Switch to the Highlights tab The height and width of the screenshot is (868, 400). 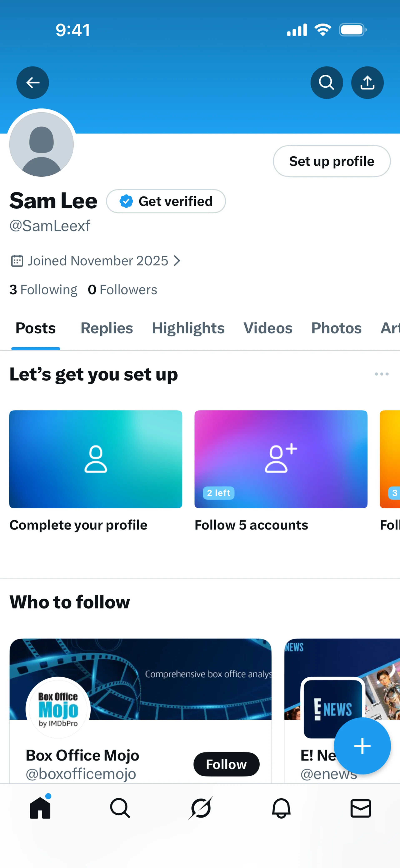[188, 328]
